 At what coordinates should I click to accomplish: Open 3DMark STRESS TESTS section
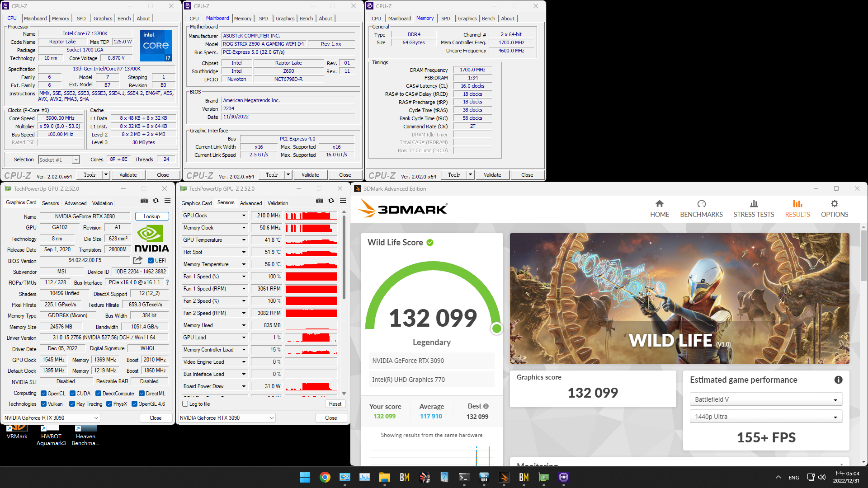coord(754,209)
